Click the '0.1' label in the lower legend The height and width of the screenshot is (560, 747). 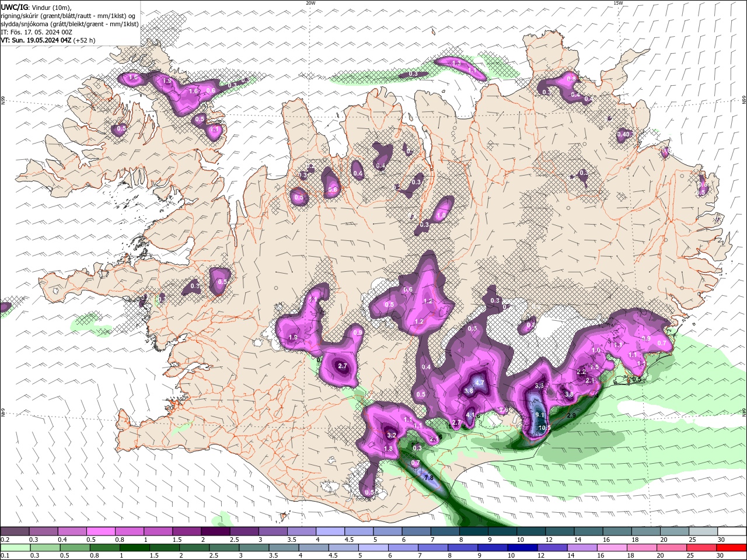pyautogui.click(x=4, y=556)
